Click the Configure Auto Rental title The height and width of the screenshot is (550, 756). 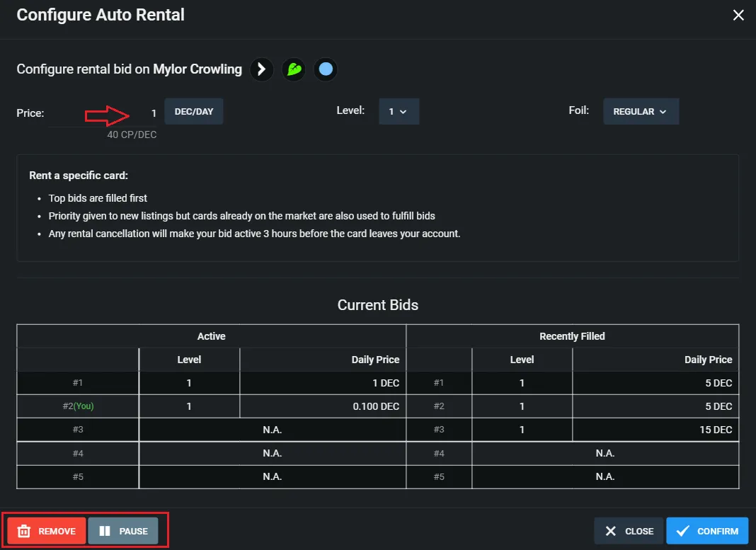point(101,14)
